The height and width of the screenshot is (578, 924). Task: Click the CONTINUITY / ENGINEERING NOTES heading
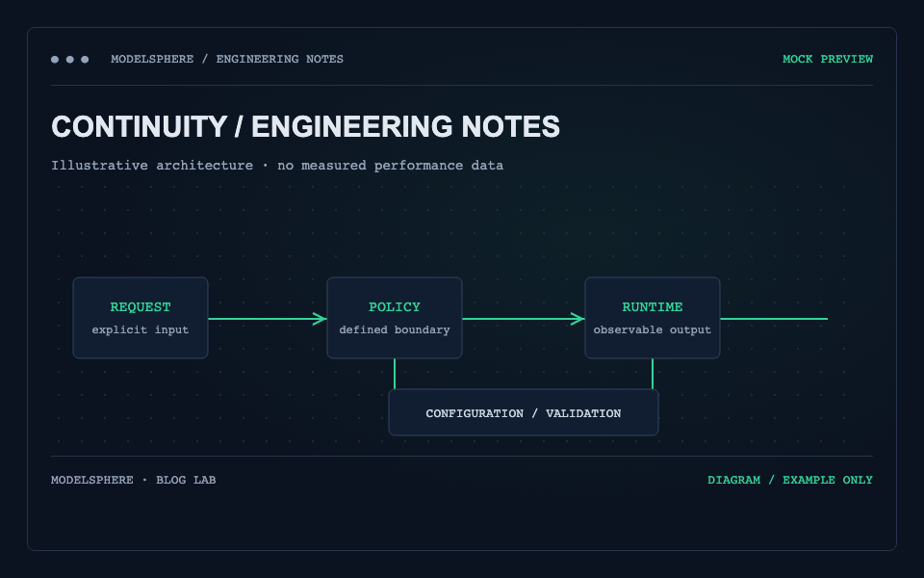pyautogui.click(x=305, y=126)
